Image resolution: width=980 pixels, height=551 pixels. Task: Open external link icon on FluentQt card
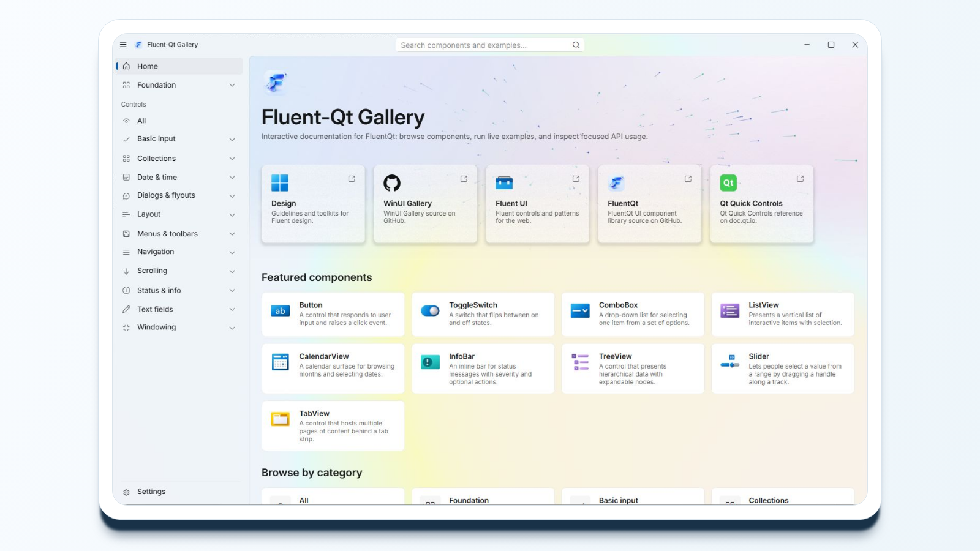click(x=688, y=179)
